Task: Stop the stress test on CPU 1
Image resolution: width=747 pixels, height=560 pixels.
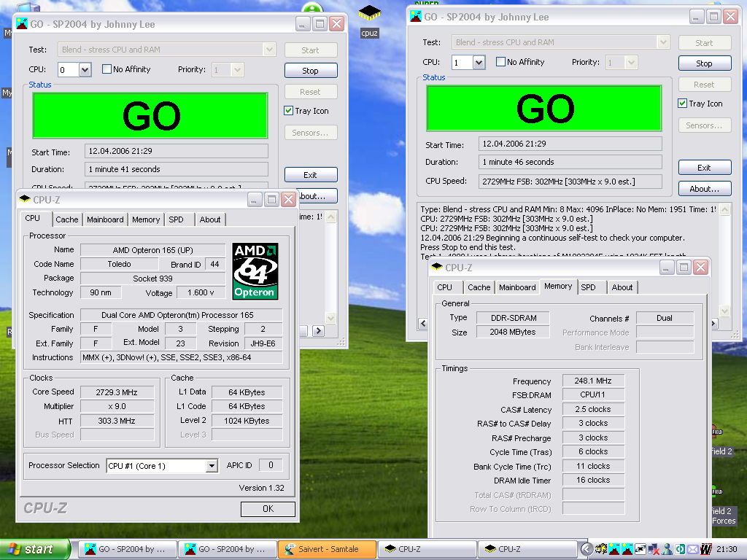Action: pyautogui.click(x=704, y=63)
